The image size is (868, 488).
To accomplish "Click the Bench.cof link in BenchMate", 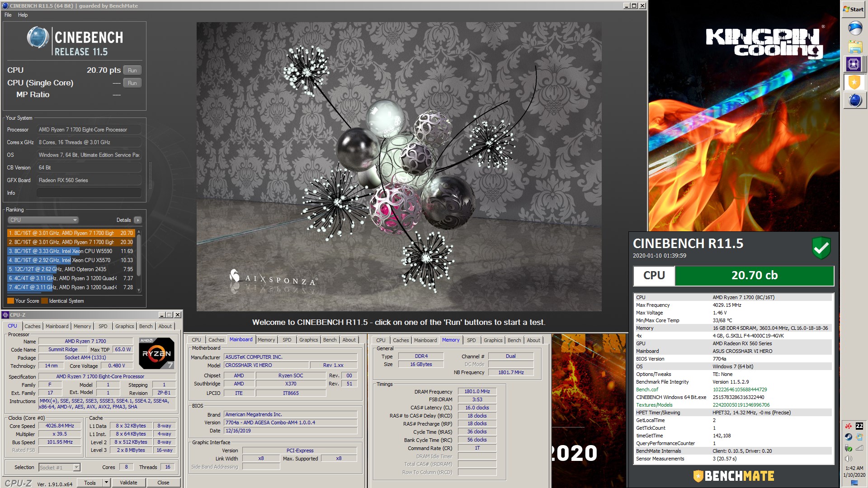I will point(647,389).
